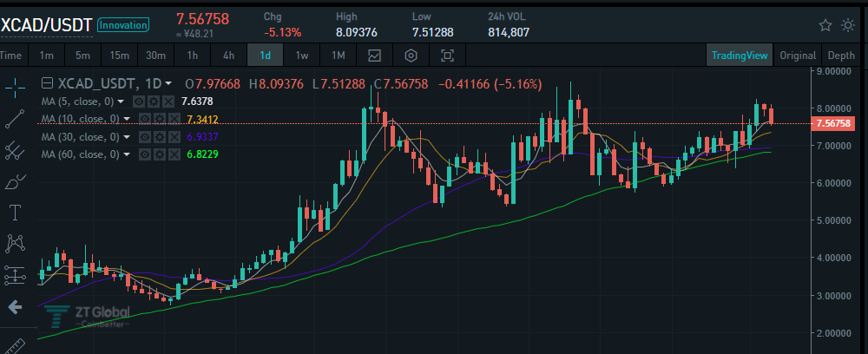Viewport: 868px width, 354px height.
Task: Click the back arrow in left toolbar
Action: [x=15, y=307]
